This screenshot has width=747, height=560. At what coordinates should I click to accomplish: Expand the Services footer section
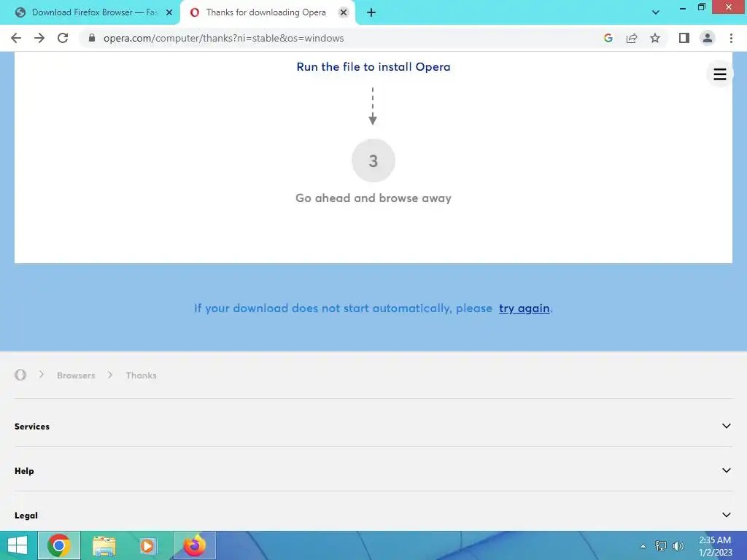pyautogui.click(x=373, y=426)
